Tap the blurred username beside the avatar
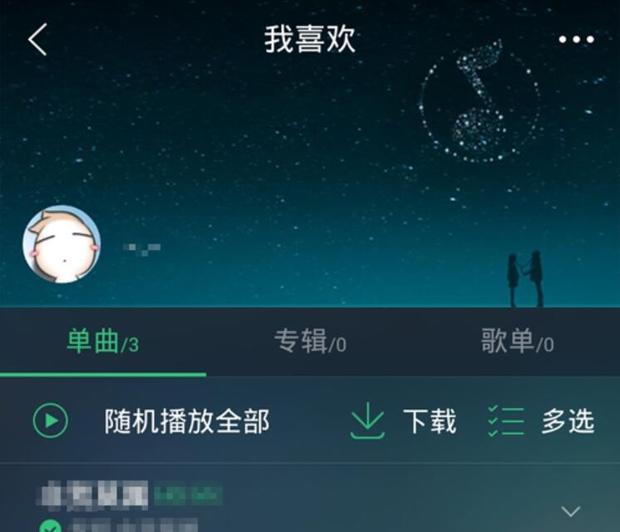The width and height of the screenshot is (620, 532). [142, 249]
